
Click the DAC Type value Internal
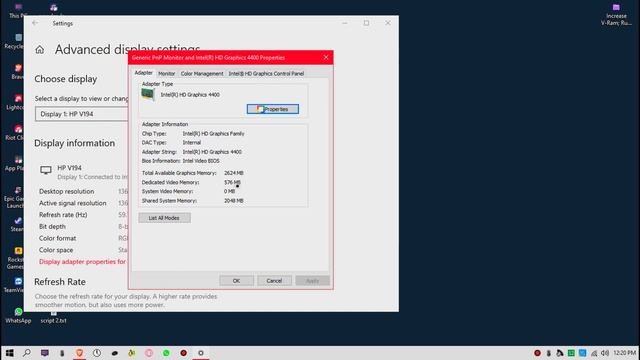point(191,142)
